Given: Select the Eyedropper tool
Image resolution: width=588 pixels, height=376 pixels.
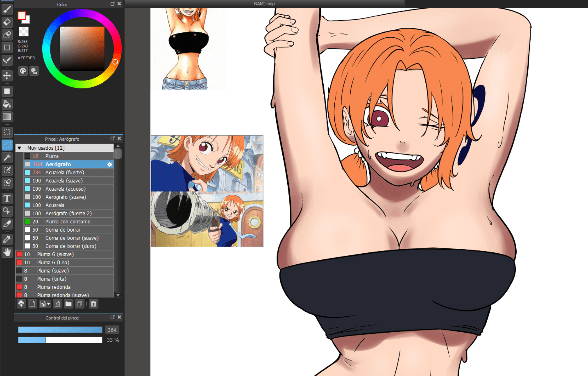Looking at the screenshot, I should click(x=7, y=239).
